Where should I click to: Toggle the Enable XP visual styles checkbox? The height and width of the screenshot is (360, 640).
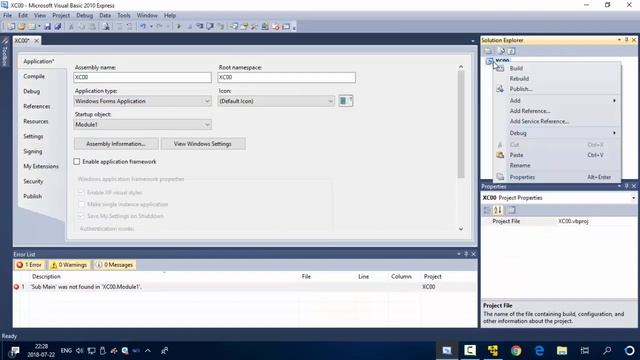(x=81, y=192)
